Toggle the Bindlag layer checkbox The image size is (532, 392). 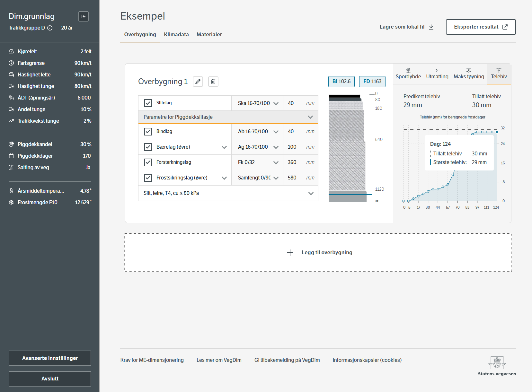click(x=148, y=132)
